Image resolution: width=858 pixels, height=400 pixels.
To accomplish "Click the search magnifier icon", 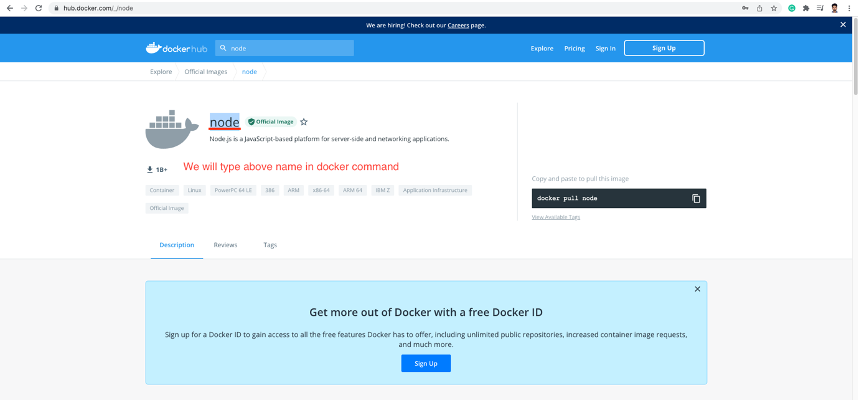I will pos(223,48).
